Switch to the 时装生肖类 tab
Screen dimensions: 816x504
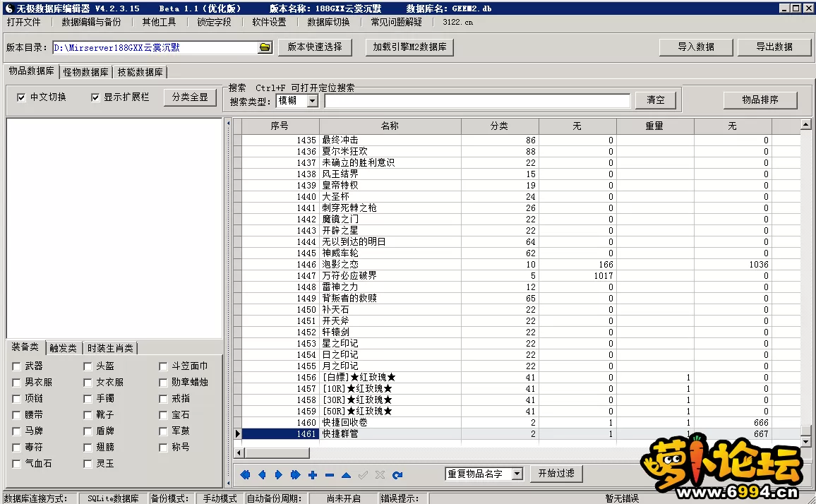tap(110, 348)
